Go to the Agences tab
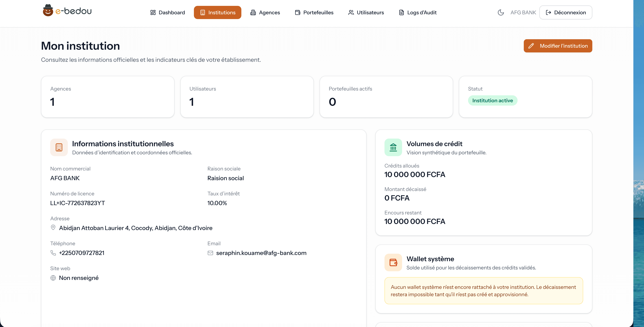 265,12
